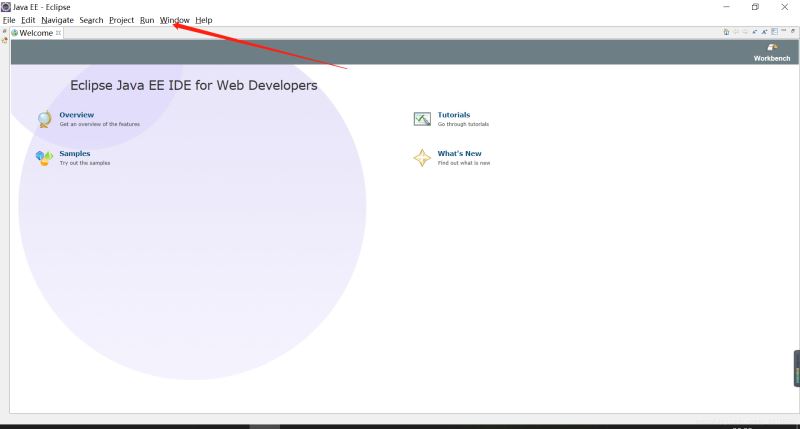Navigate forward in the Welcome toolbar

click(x=745, y=32)
